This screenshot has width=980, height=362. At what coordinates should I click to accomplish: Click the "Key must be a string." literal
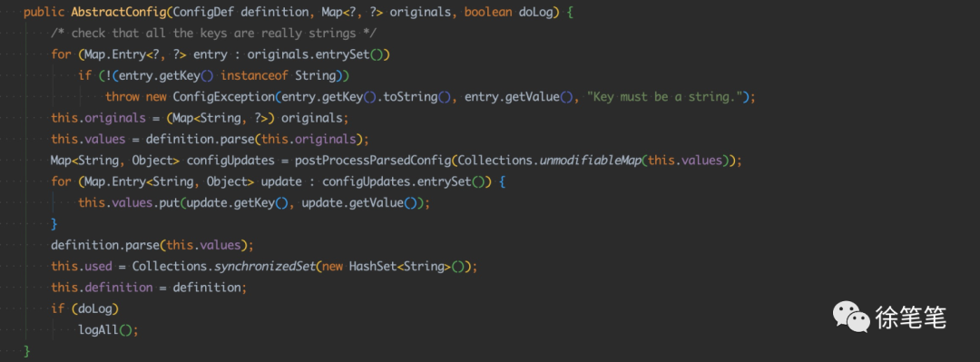[x=666, y=97]
